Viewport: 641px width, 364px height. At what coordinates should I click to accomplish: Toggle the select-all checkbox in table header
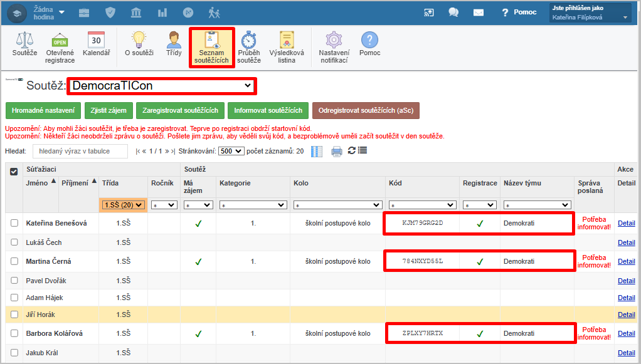pyautogui.click(x=14, y=172)
